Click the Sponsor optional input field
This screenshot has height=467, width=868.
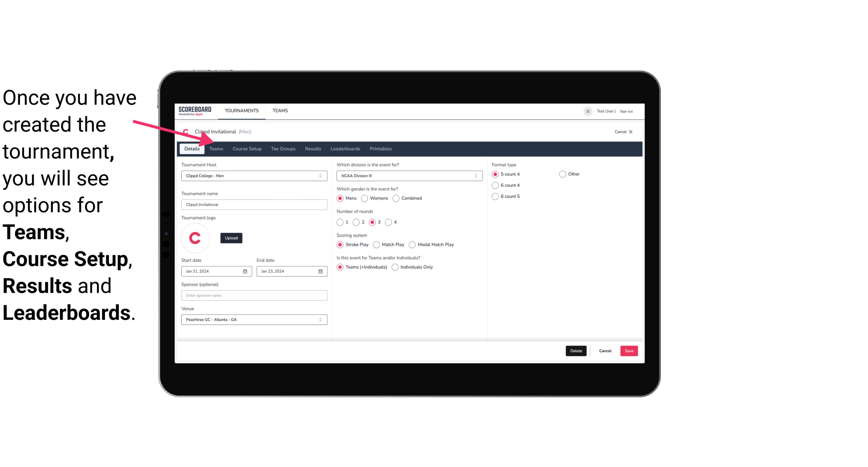point(254,295)
